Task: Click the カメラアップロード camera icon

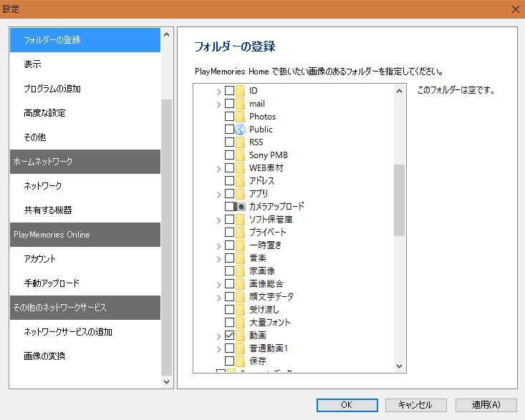Action: tap(240, 207)
